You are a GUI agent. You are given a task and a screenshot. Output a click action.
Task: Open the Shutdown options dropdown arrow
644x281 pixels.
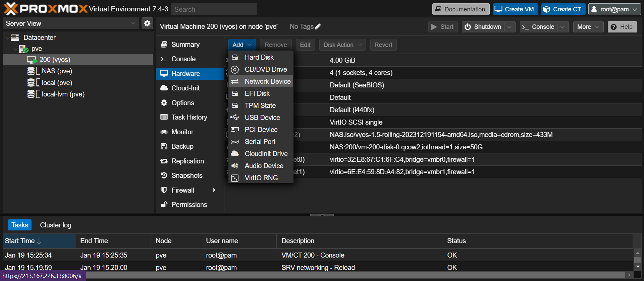tap(509, 27)
